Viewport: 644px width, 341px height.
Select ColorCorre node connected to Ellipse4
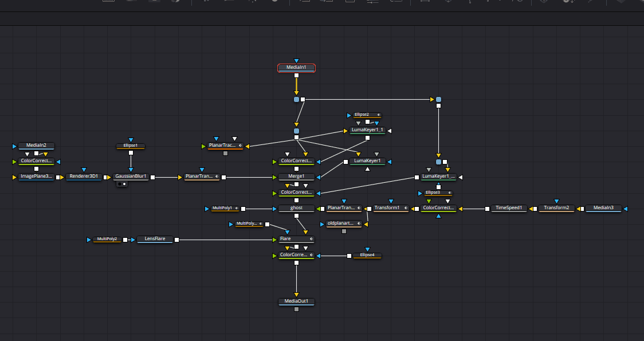point(296,255)
